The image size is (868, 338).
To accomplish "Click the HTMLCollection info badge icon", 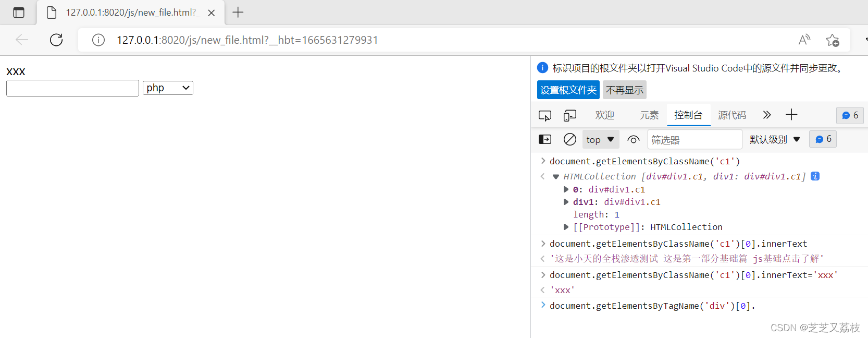I will point(815,176).
